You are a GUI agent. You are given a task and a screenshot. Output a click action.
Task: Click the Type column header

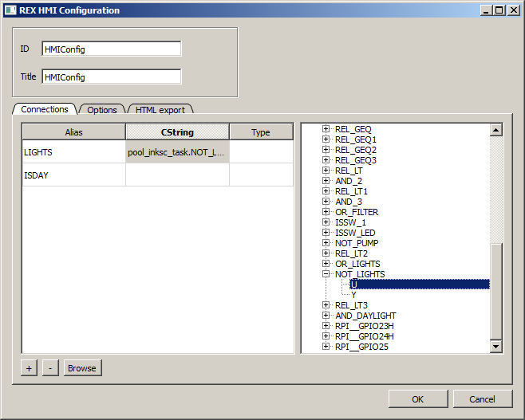pyautogui.click(x=261, y=132)
